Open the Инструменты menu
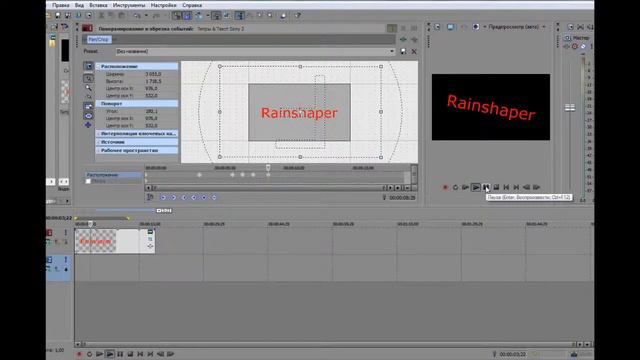 129,5
